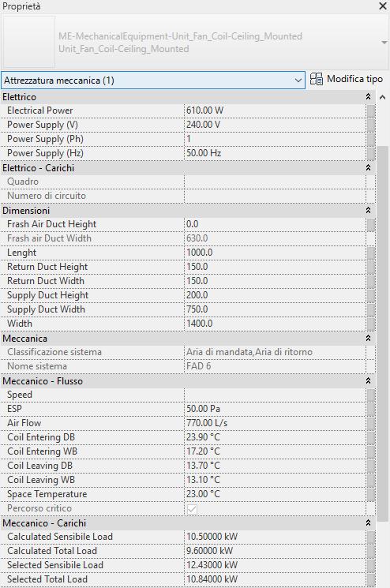This screenshot has height=588, width=390.
Task: Open the Attrezzatura meccanica filter dropdown
Action: [x=153, y=81]
